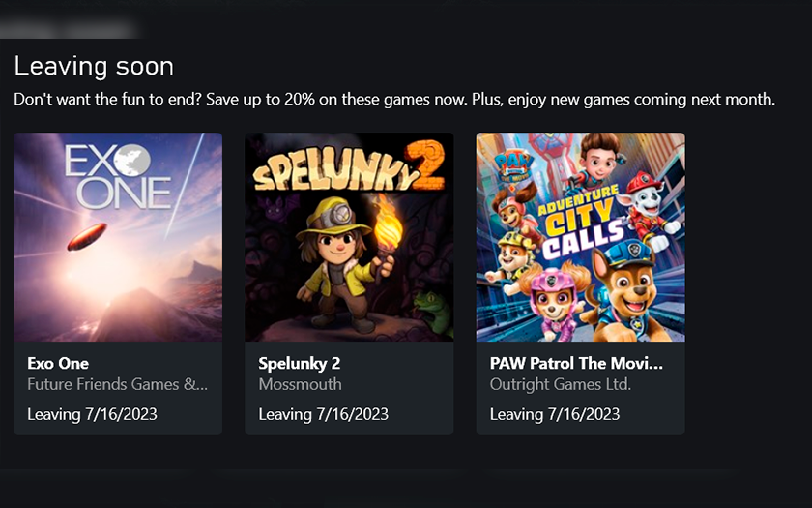Open the Exo One cover thumbnail

click(x=118, y=237)
